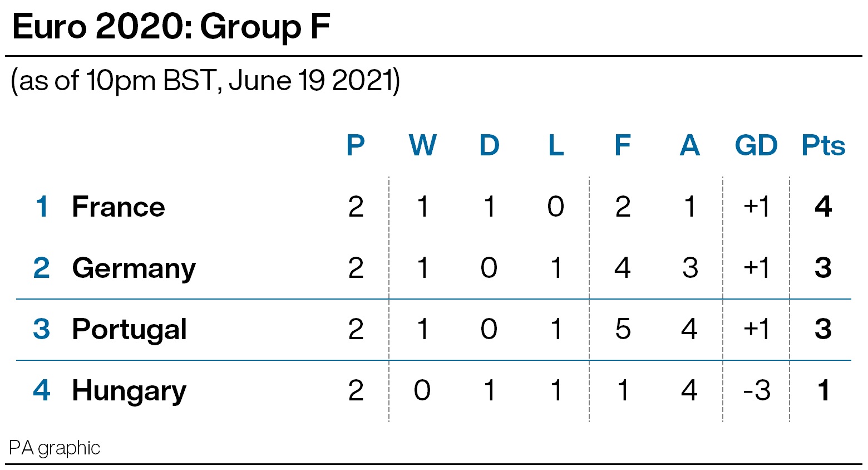The width and height of the screenshot is (868, 470).
Task: Click the Euro 2020: Group F title
Action: [171, 27]
